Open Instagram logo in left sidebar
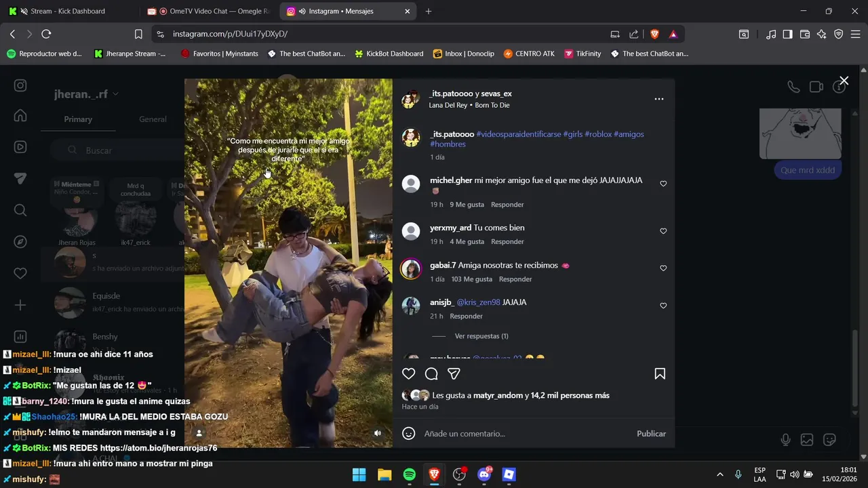 (20, 85)
